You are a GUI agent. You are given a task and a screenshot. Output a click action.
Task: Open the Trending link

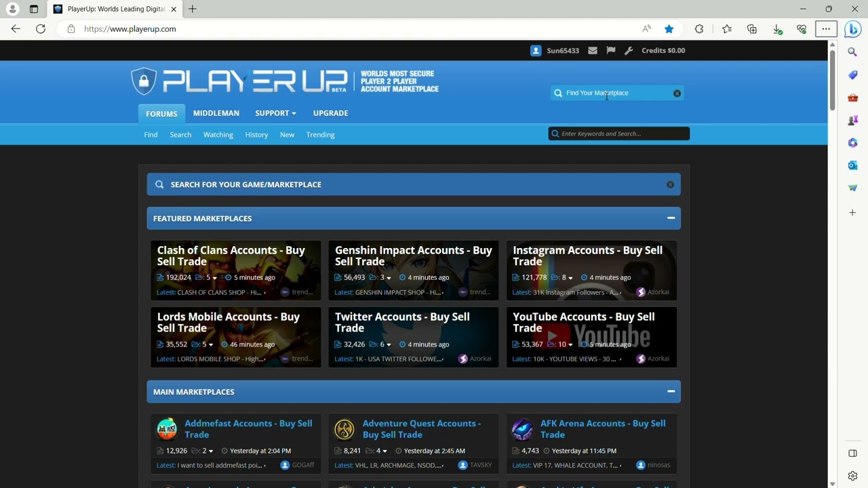click(x=320, y=134)
